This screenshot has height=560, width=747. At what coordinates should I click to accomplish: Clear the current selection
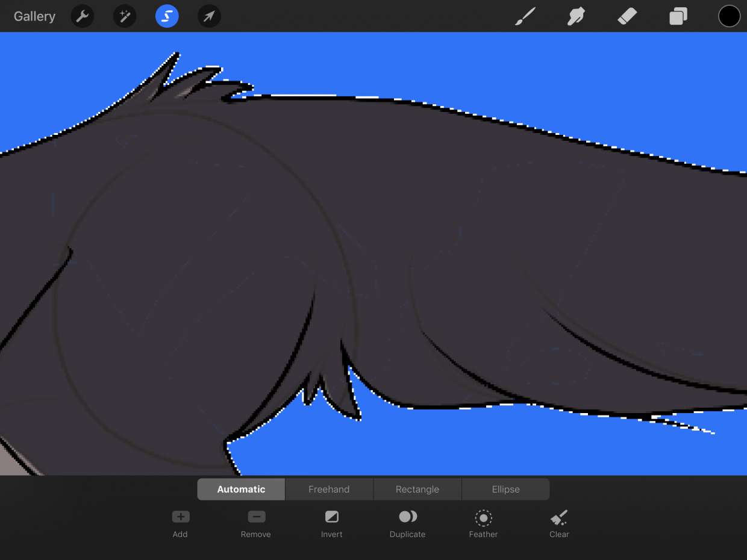coord(559,524)
